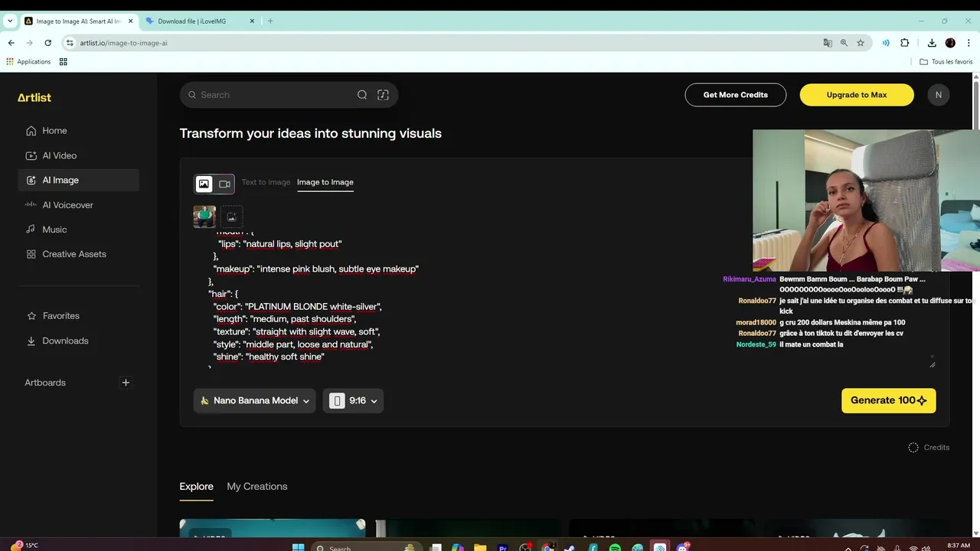Open Tous les favoris folder
The width and height of the screenshot is (980, 551).
[x=946, y=62]
